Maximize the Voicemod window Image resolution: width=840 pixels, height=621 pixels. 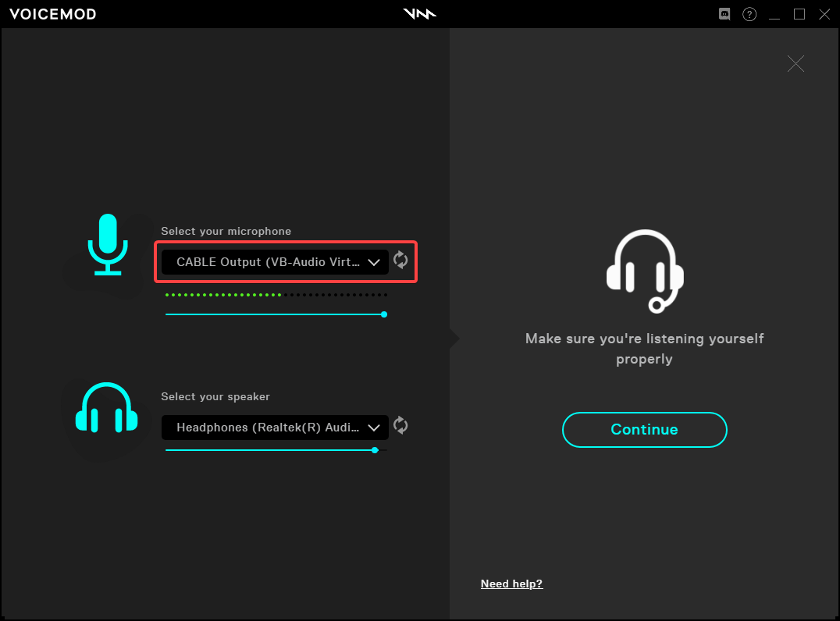click(799, 14)
